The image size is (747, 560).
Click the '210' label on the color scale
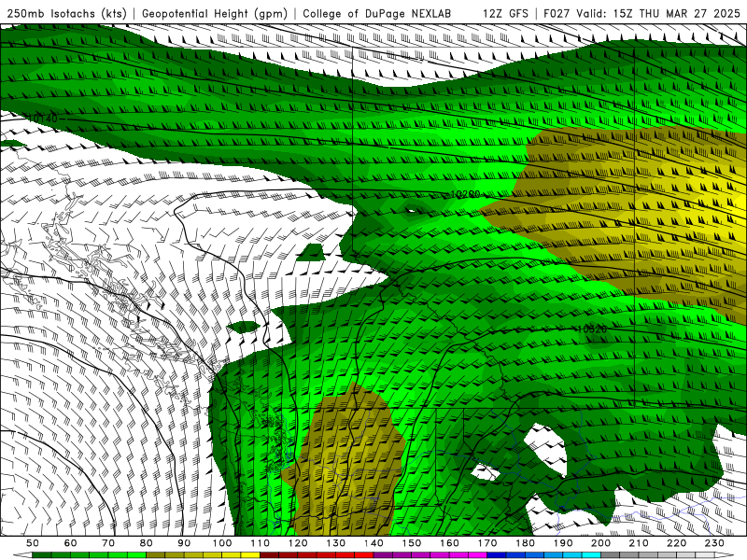(639, 543)
